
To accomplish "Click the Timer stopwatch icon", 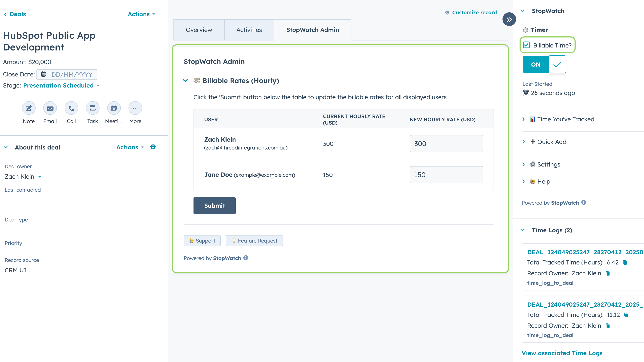I will tap(526, 30).
